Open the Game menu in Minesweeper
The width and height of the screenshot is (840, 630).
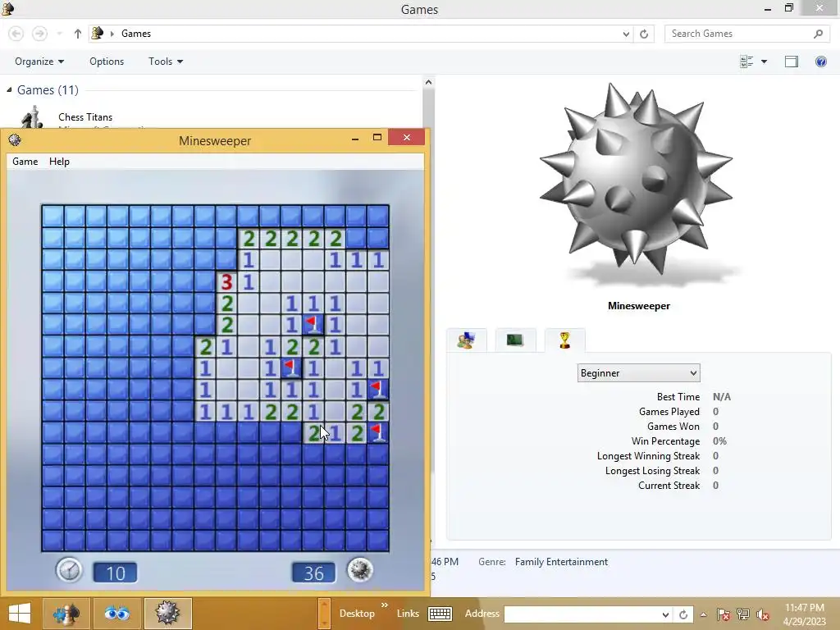click(25, 162)
